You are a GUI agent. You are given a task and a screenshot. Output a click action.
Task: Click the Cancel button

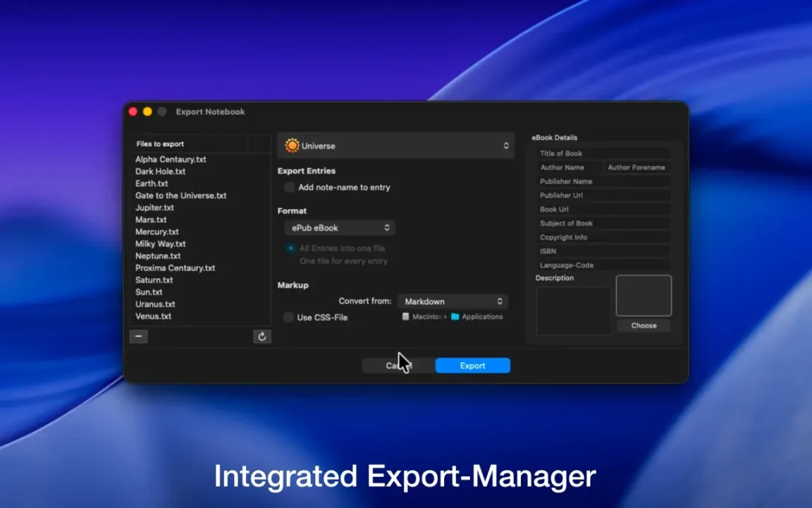pyautogui.click(x=399, y=365)
